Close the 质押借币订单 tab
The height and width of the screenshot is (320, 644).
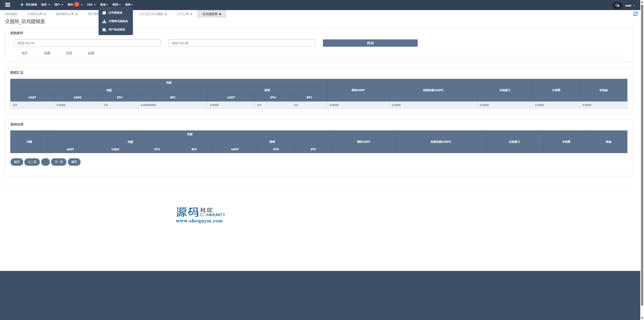click(x=76, y=14)
